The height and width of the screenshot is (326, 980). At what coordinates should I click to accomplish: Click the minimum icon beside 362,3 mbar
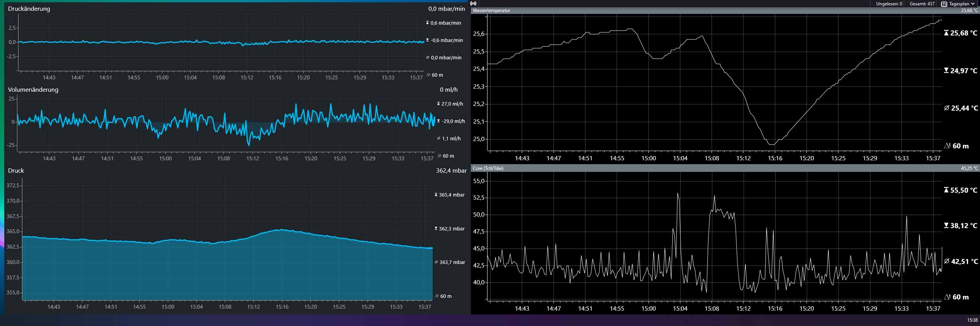pyautogui.click(x=436, y=229)
